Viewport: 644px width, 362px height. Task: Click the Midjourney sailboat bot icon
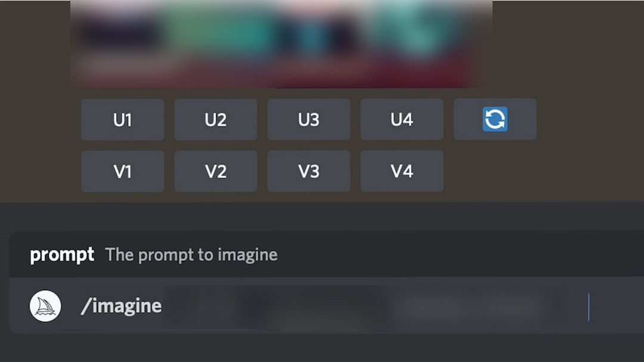[45, 307]
